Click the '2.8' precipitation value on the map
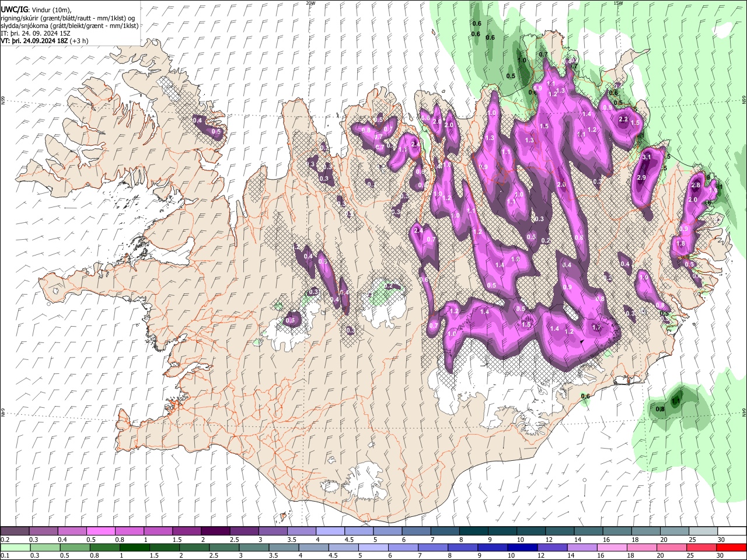747x560 pixels. click(695, 185)
